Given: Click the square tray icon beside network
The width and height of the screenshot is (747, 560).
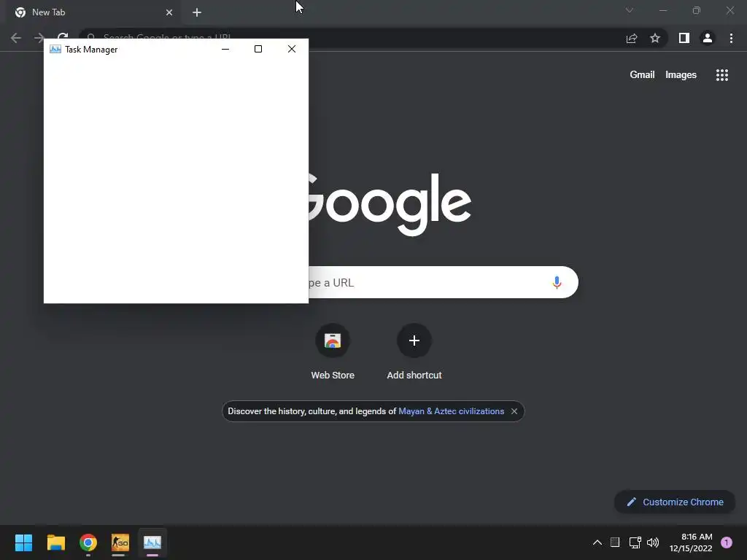Looking at the screenshot, I should point(615,542).
